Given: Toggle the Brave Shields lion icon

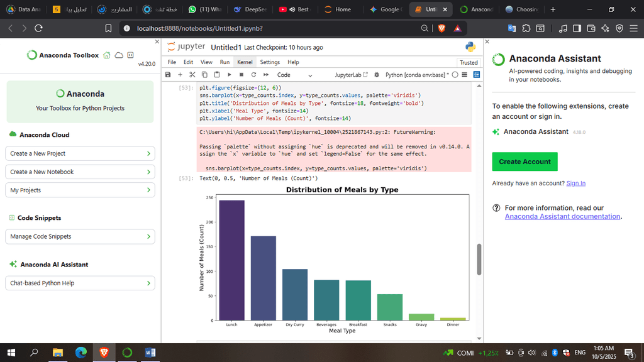Looking at the screenshot, I should pos(441,28).
